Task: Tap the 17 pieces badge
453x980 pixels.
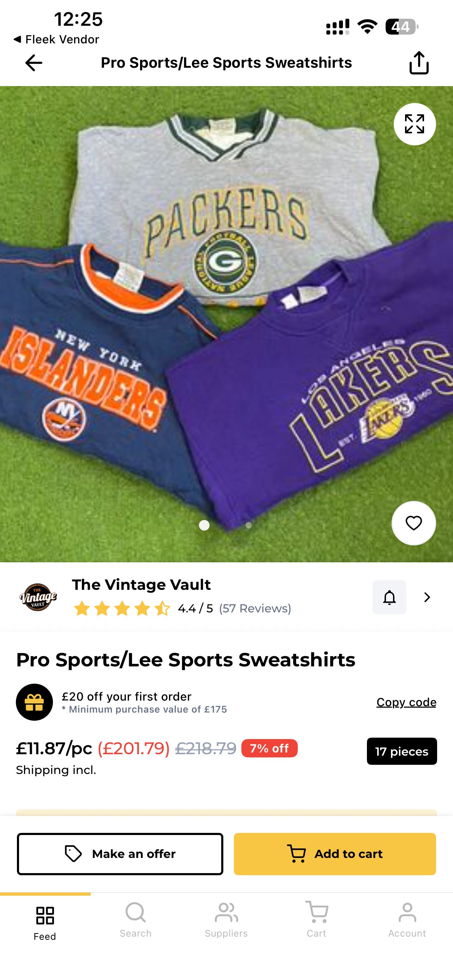Action: click(401, 751)
